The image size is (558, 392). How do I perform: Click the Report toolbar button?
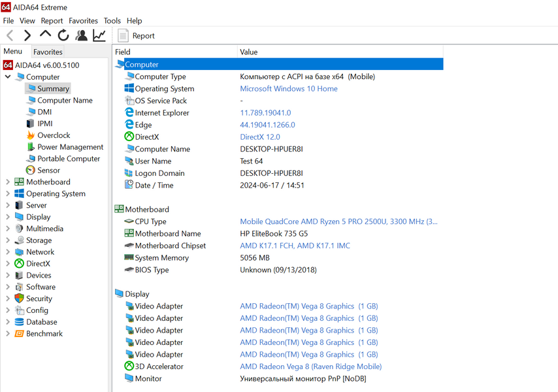point(137,35)
